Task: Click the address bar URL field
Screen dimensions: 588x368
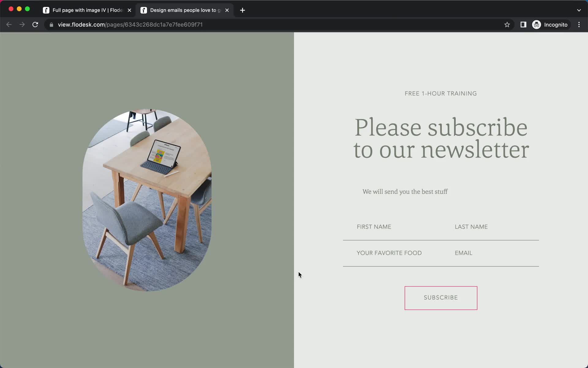Action: tap(130, 25)
